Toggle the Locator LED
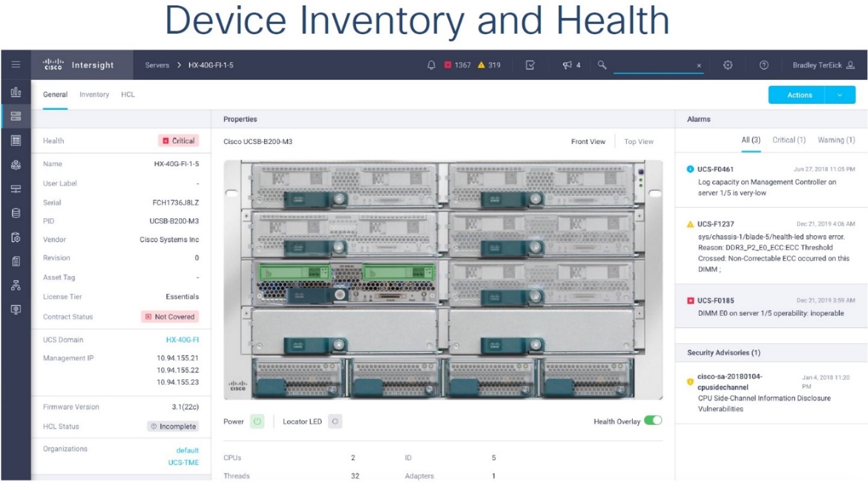Viewport: 868px width, 483px height. pos(335,421)
